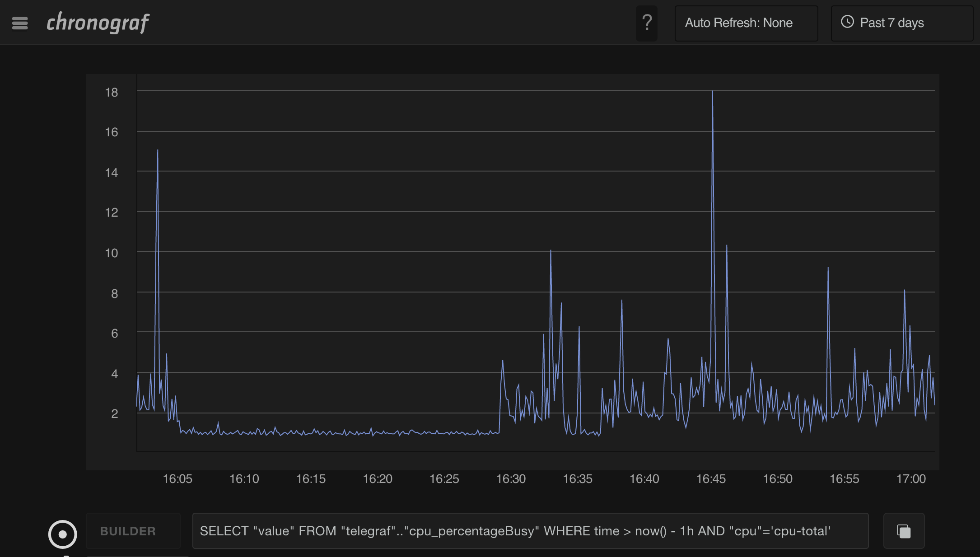The width and height of the screenshot is (980, 557).
Task: Expand the Auto Refresh: None dropdown
Action: coord(746,23)
